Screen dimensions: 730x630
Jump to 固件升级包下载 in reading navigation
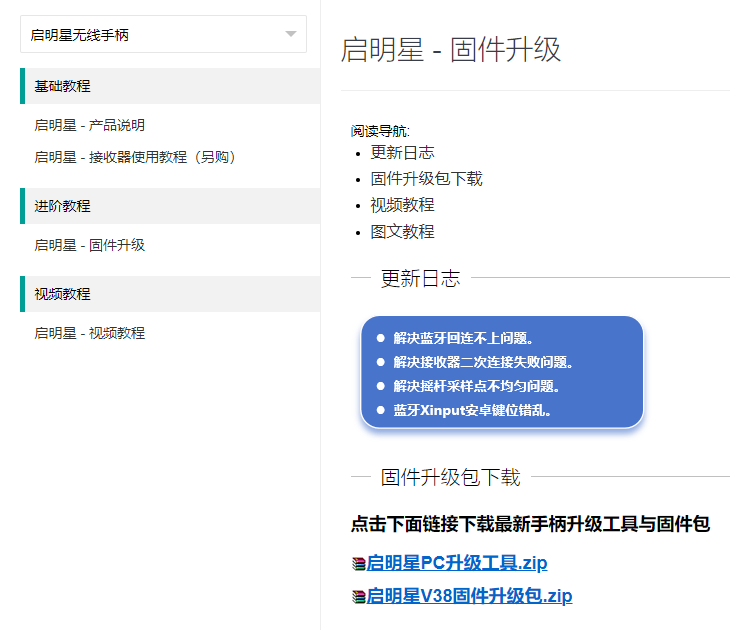pyautogui.click(x=426, y=179)
